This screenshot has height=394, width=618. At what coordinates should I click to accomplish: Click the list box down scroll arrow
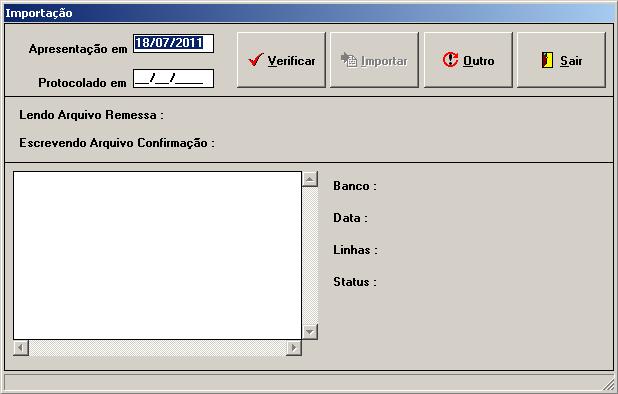click(x=310, y=332)
